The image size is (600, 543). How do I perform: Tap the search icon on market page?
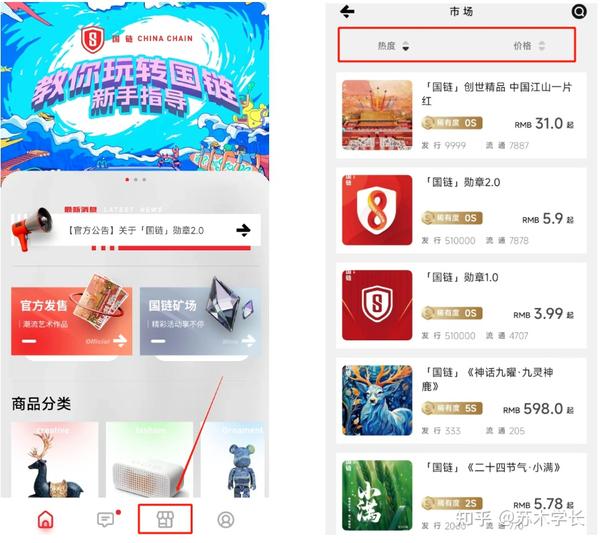[x=579, y=12]
